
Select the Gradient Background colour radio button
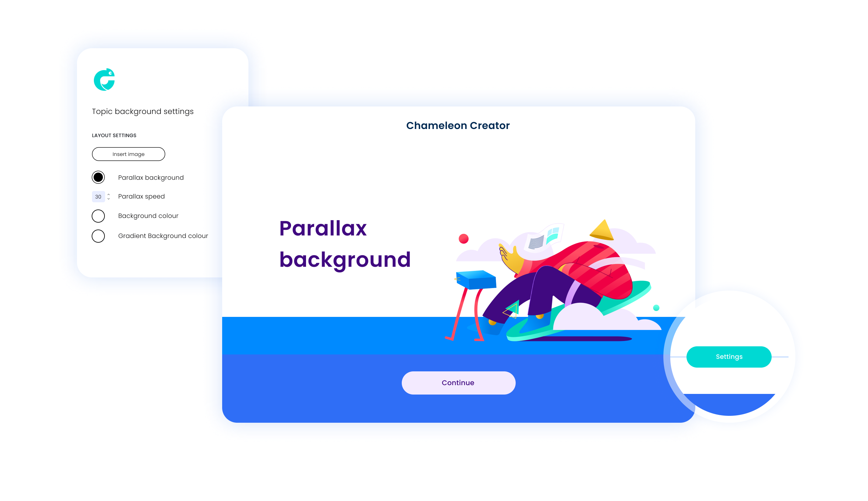[98, 235]
